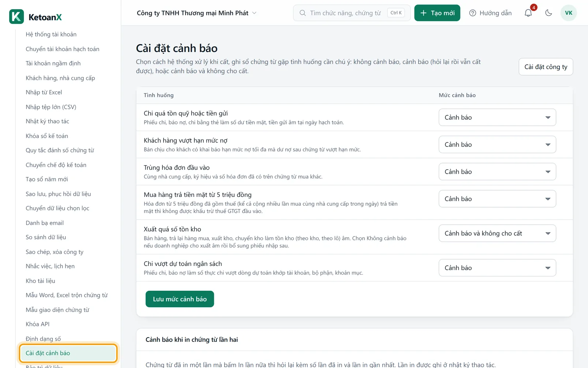Click the Hướng dẫn help link
Screen dimensions: 588x368
(x=491, y=13)
